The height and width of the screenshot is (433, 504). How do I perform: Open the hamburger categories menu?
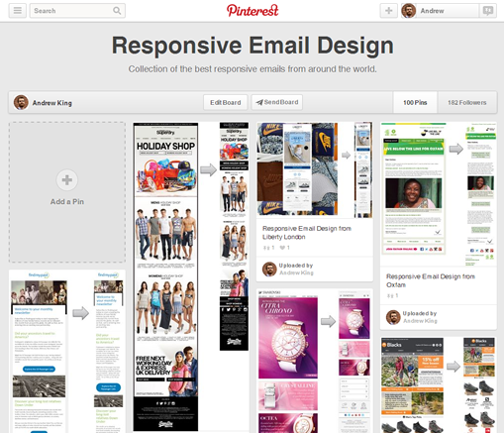point(18,11)
